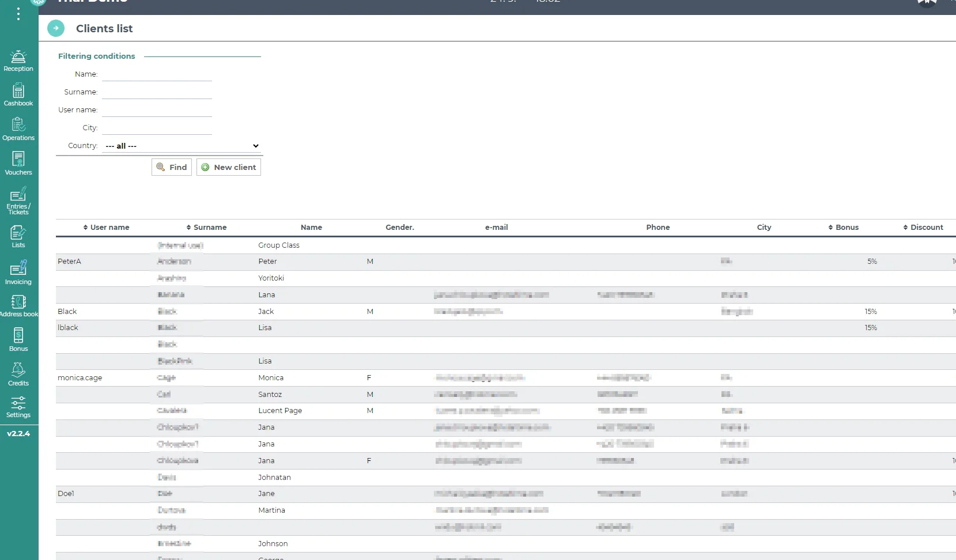Open Vouchers from the sidebar
This screenshot has height=560, width=956.
(x=18, y=164)
